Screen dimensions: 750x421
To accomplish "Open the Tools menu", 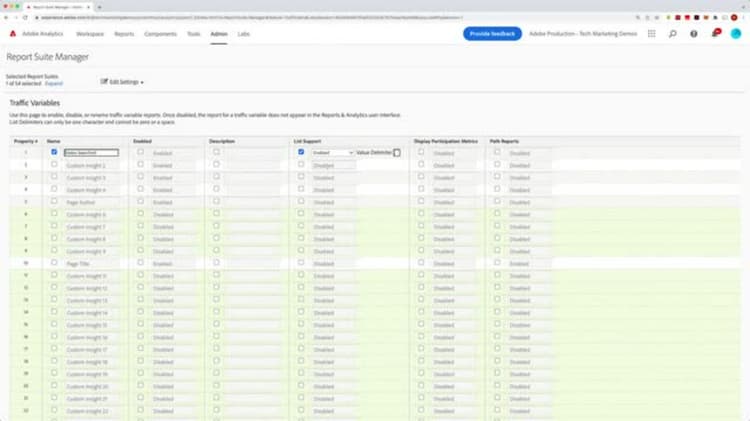I will click(194, 34).
